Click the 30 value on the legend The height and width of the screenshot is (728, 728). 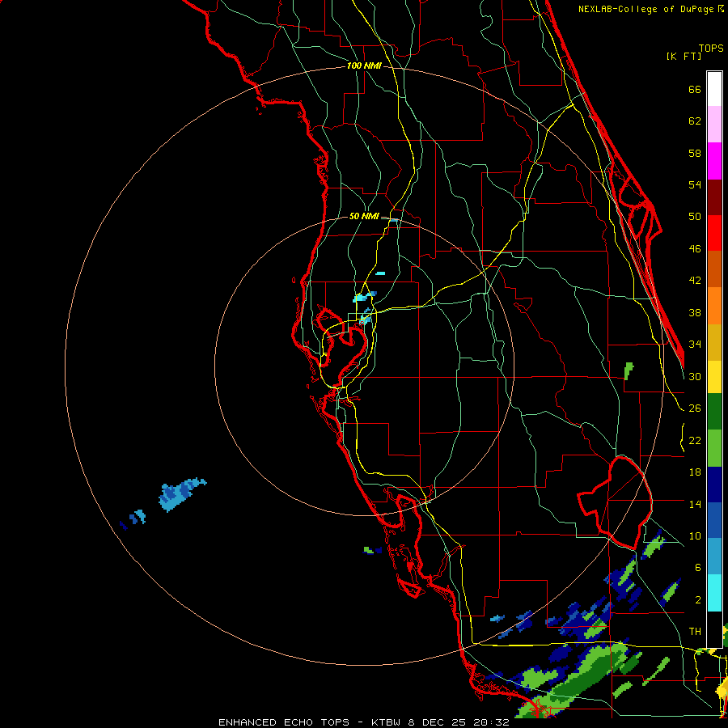[695, 376]
